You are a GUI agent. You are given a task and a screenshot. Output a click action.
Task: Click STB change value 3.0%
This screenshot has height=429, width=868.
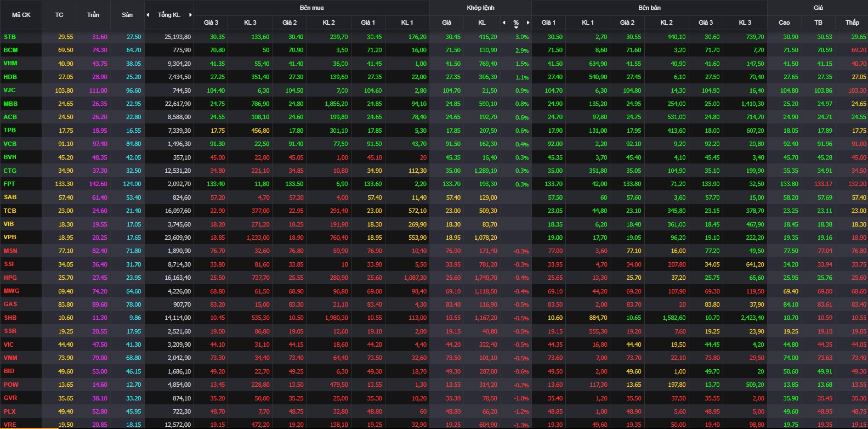522,37
